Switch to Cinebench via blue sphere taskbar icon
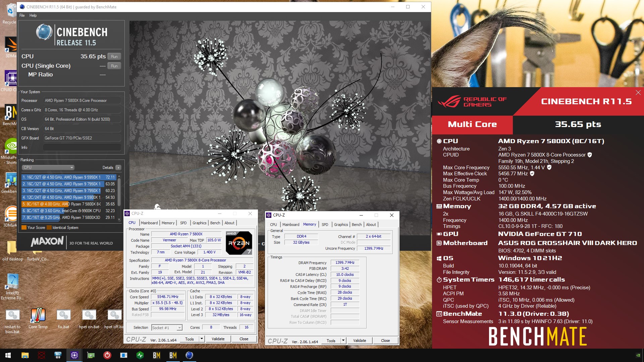Screen dimensions: 644x362 click(x=189, y=355)
